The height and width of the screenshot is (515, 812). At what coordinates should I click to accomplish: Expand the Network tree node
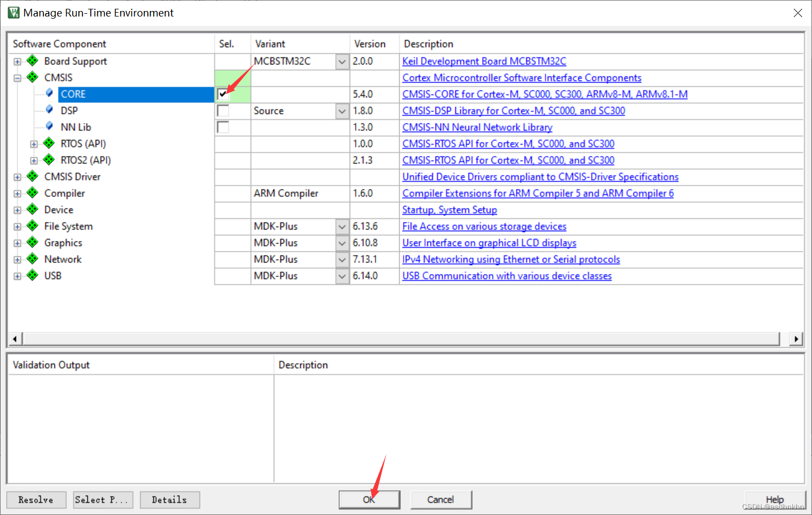(x=18, y=260)
